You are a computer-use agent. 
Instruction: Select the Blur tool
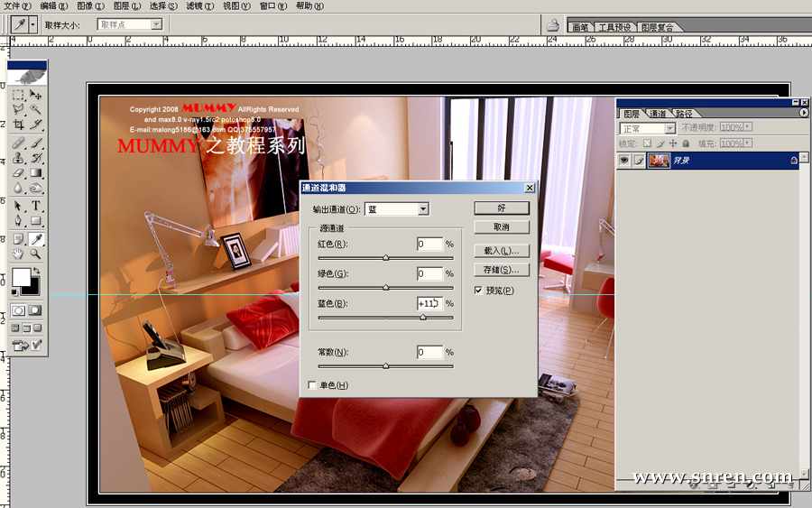18,188
